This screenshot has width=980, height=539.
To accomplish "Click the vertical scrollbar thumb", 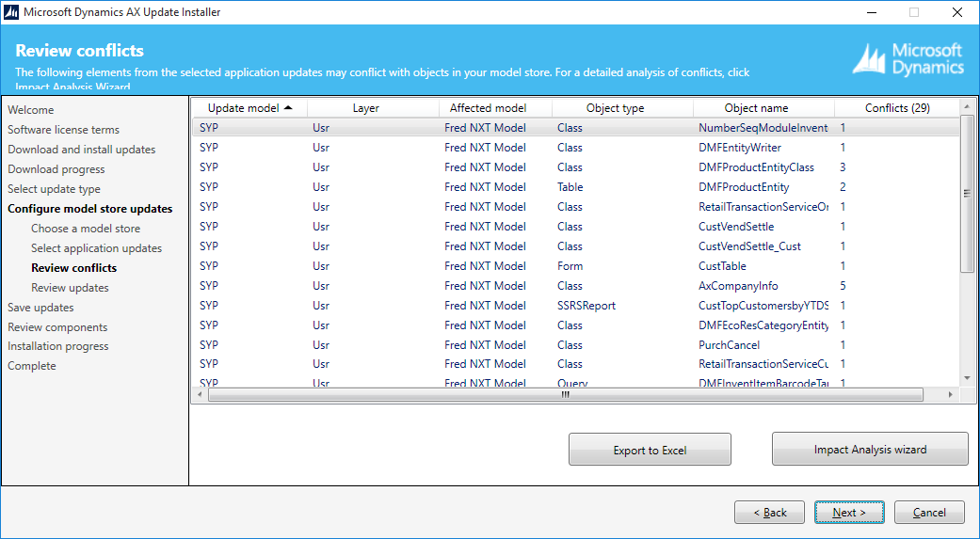I will click(x=968, y=194).
